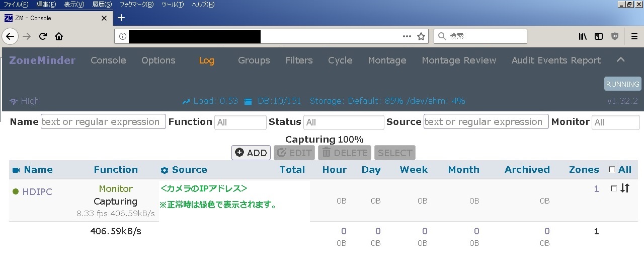
Task: Click the v1.32.2 version text
Action: click(x=622, y=101)
